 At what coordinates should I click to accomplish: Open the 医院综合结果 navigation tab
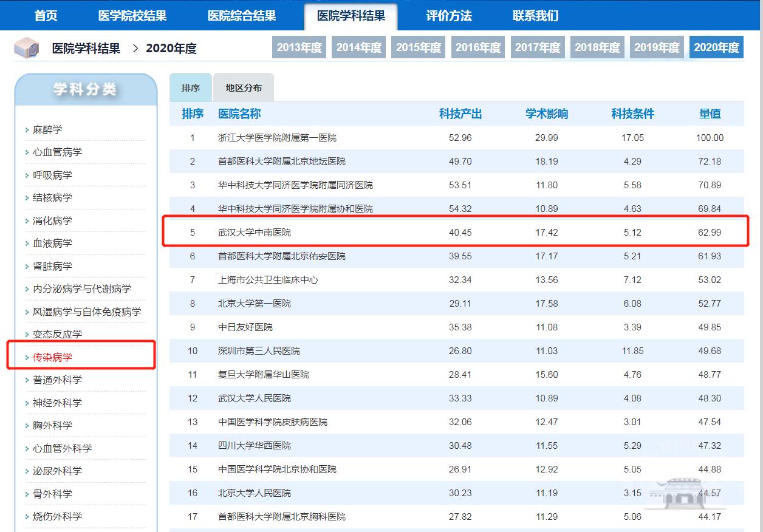coord(242,16)
